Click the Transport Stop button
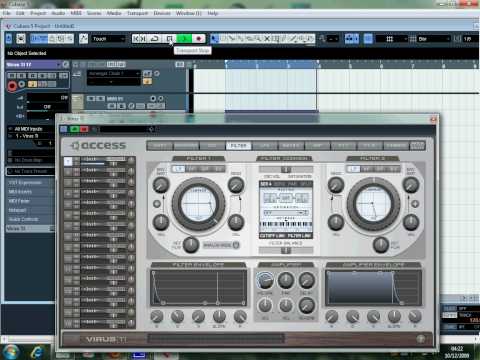 (x=169, y=39)
